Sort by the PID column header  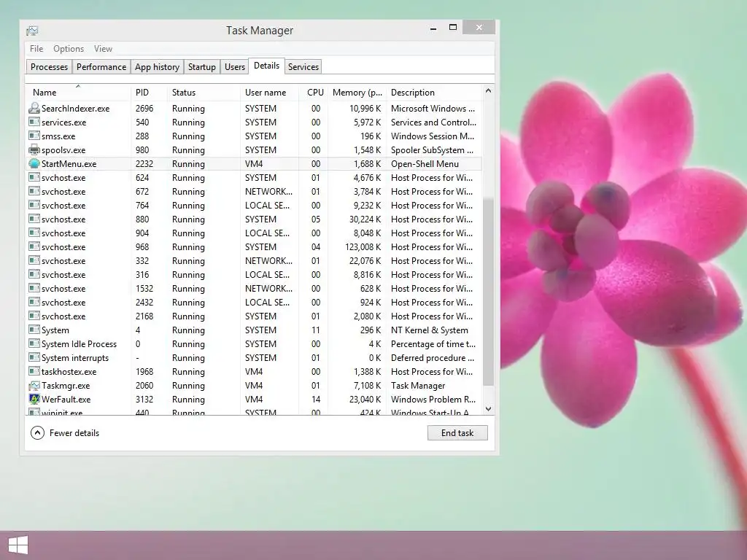pos(149,92)
